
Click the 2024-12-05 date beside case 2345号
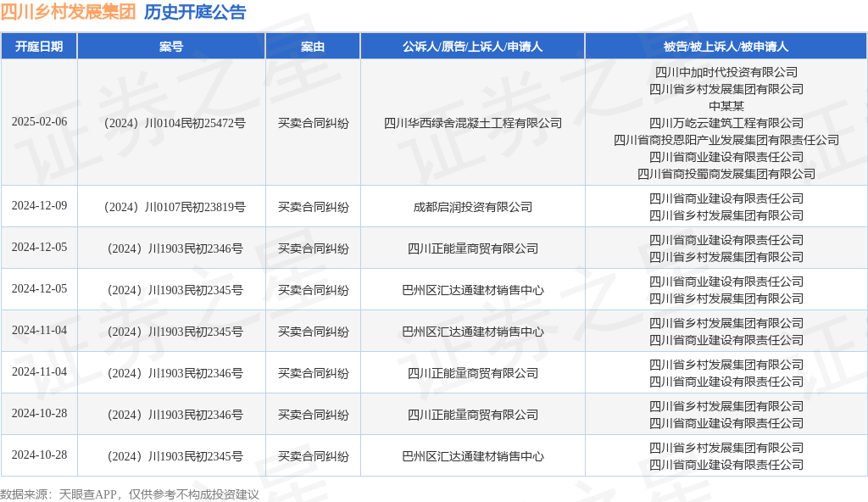pos(39,288)
